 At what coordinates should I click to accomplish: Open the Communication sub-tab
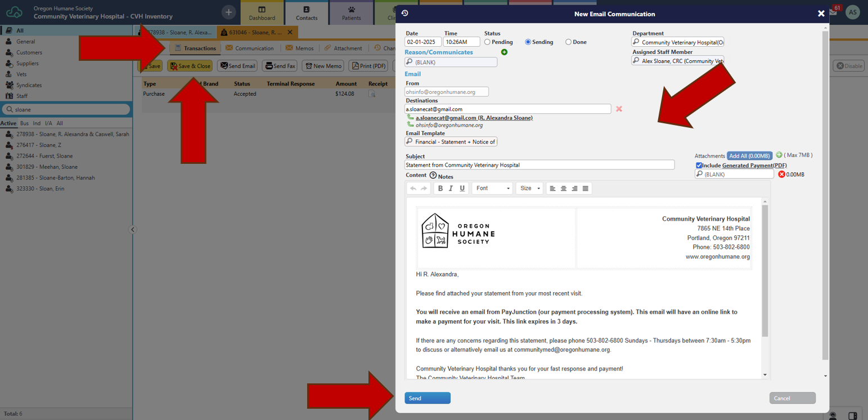249,48
